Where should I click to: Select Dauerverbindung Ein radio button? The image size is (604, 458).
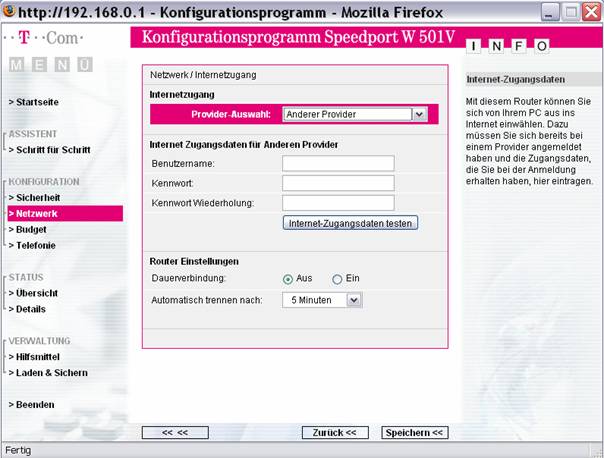tap(337, 279)
